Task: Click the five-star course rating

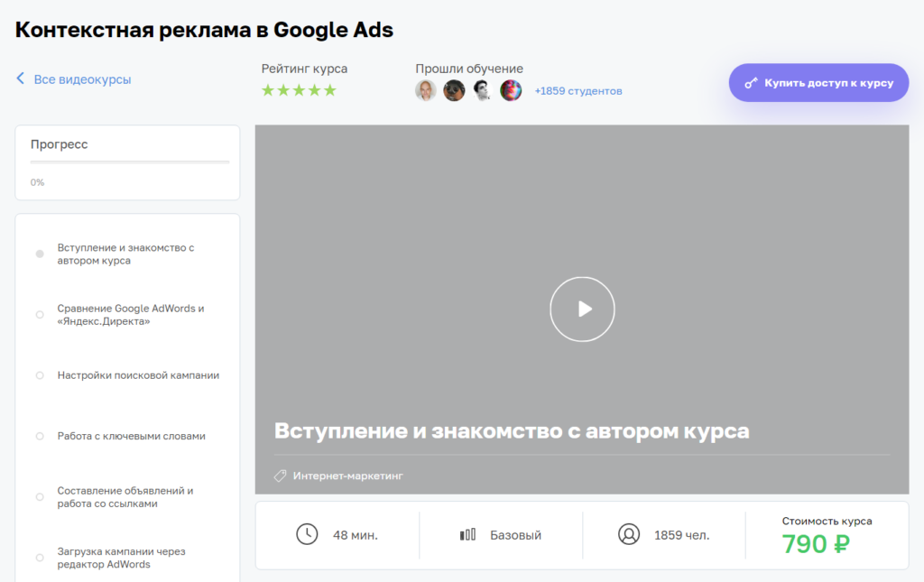Action: [299, 90]
